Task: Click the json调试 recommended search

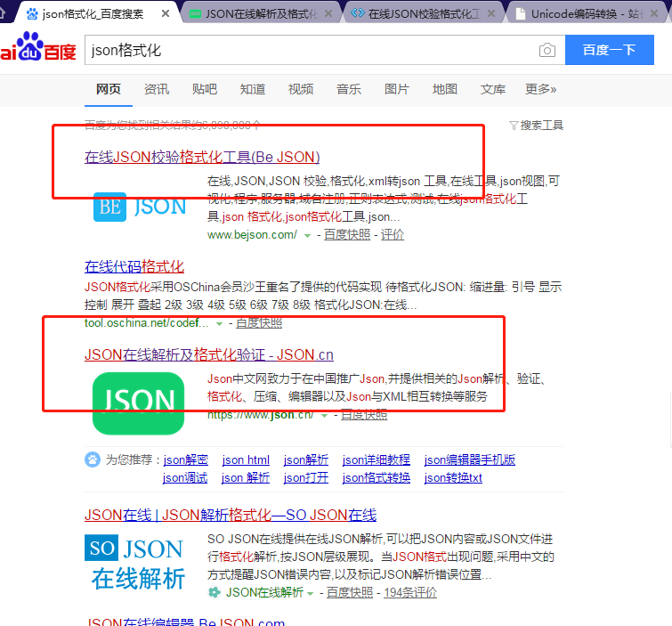Action: tap(185, 477)
